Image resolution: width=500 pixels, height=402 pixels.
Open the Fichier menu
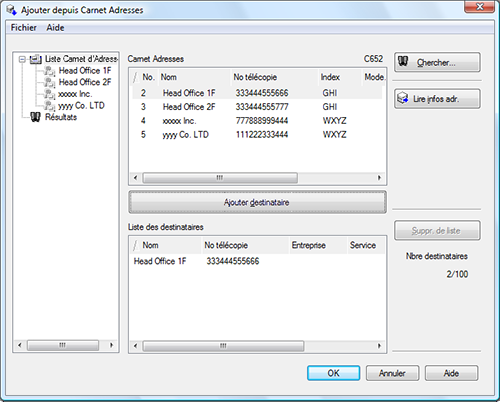(x=24, y=28)
